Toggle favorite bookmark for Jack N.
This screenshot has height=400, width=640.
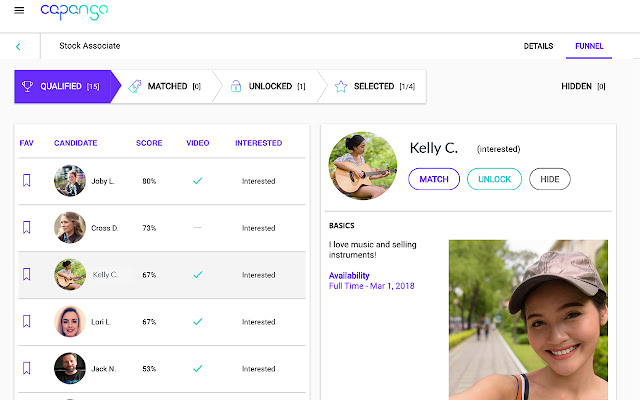[x=28, y=368]
